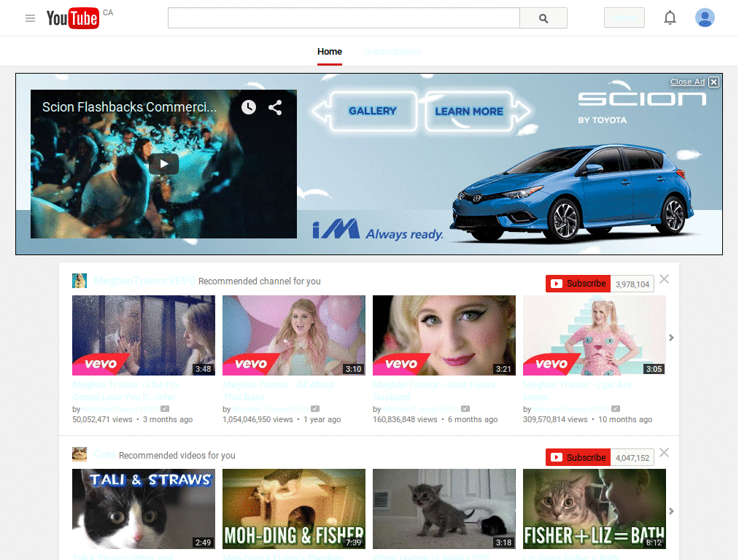Open the Cats channel avatar
Screen dimensions: 747x560
tap(80, 454)
